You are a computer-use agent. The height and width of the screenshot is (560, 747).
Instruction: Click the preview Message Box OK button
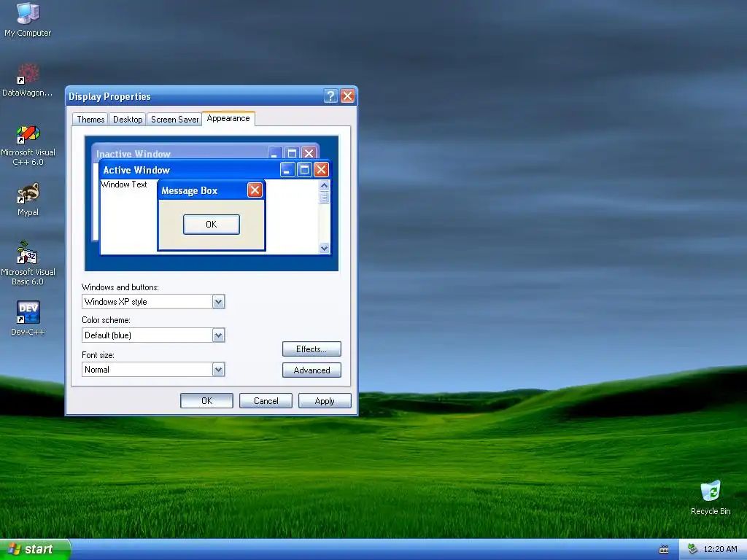pos(212,225)
